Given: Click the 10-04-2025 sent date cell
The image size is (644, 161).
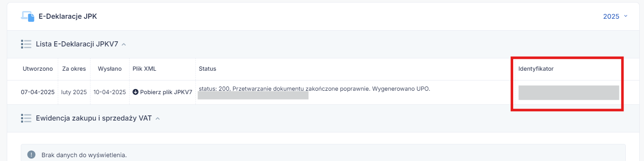Looking at the screenshot, I should [x=110, y=92].
